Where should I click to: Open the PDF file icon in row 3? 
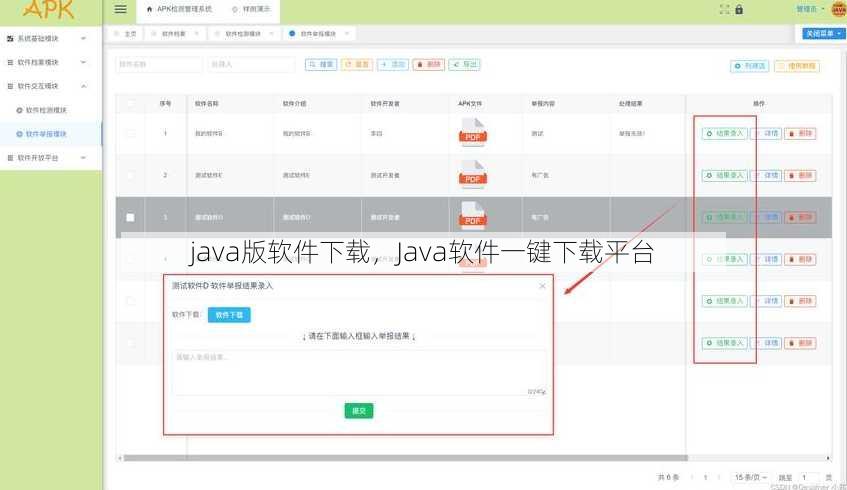click(473, 216)
